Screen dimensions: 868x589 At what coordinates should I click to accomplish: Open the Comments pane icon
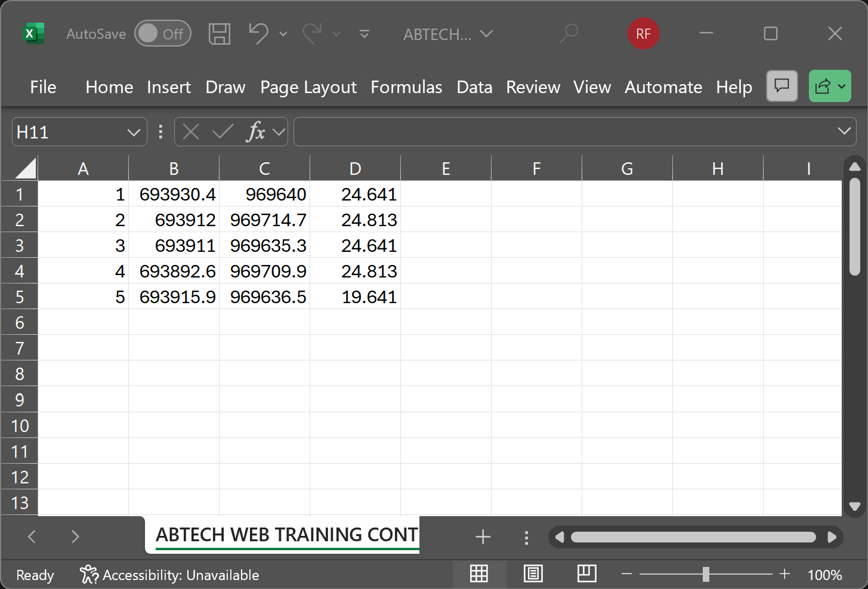point(781,87)
